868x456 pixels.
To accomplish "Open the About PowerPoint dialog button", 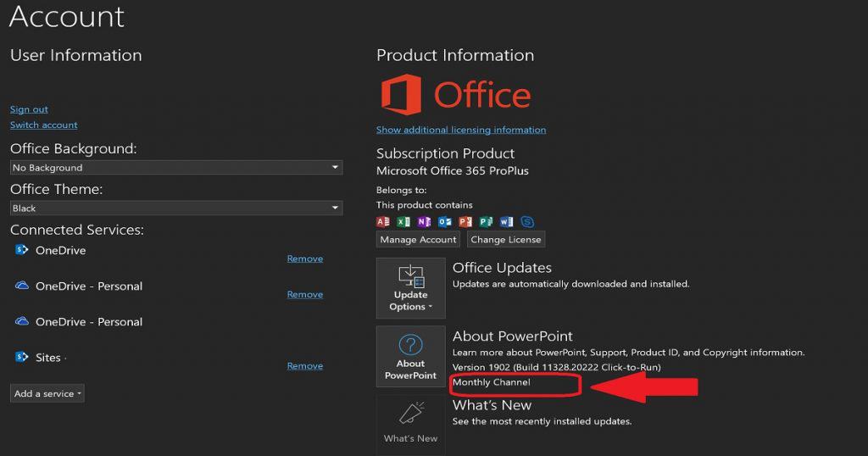I will click(411, 356).
